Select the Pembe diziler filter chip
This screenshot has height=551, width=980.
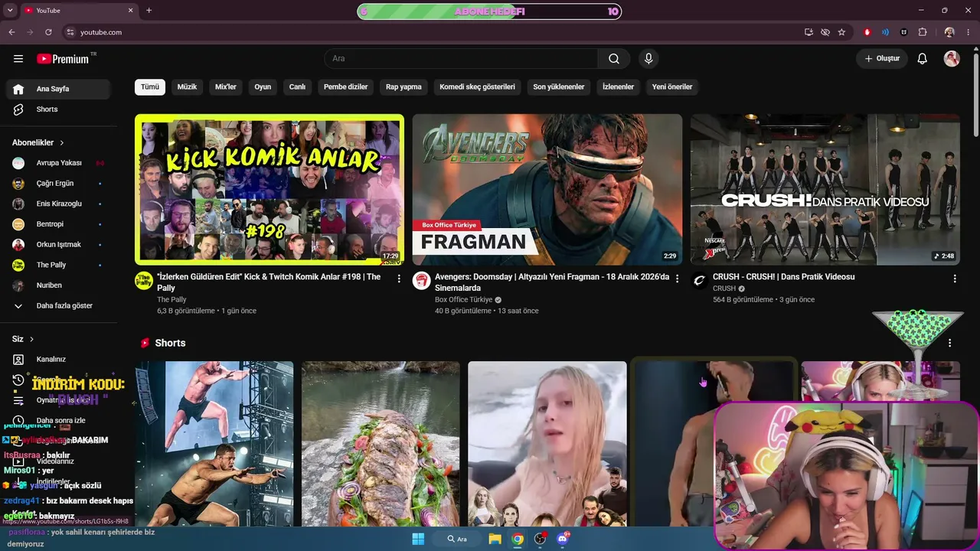(x=346, y=87)
